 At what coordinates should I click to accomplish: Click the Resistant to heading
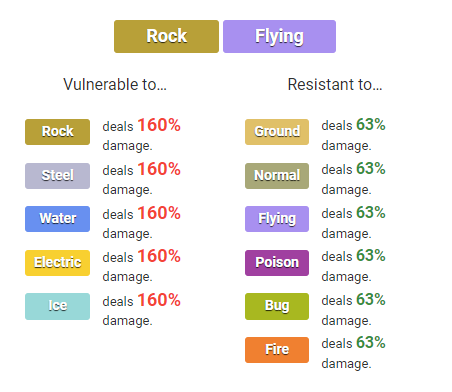335,84
